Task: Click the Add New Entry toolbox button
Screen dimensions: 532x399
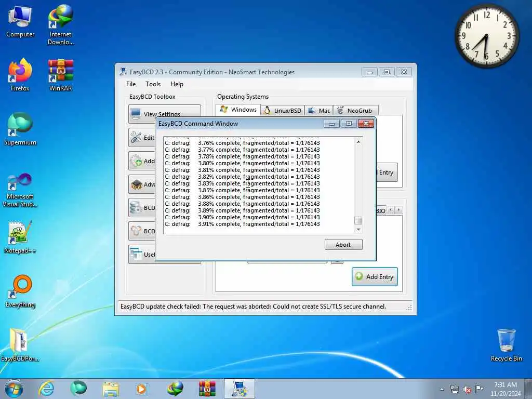Action: [141, 161]
